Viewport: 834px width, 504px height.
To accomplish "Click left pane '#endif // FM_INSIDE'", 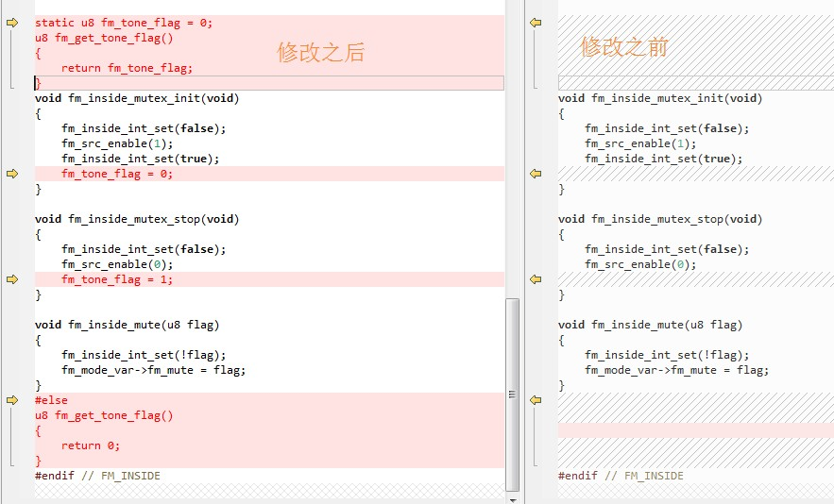I will pos(97,476).
